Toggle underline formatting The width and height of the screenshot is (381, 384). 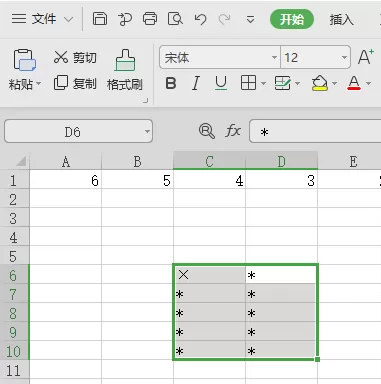click(221, 83)
